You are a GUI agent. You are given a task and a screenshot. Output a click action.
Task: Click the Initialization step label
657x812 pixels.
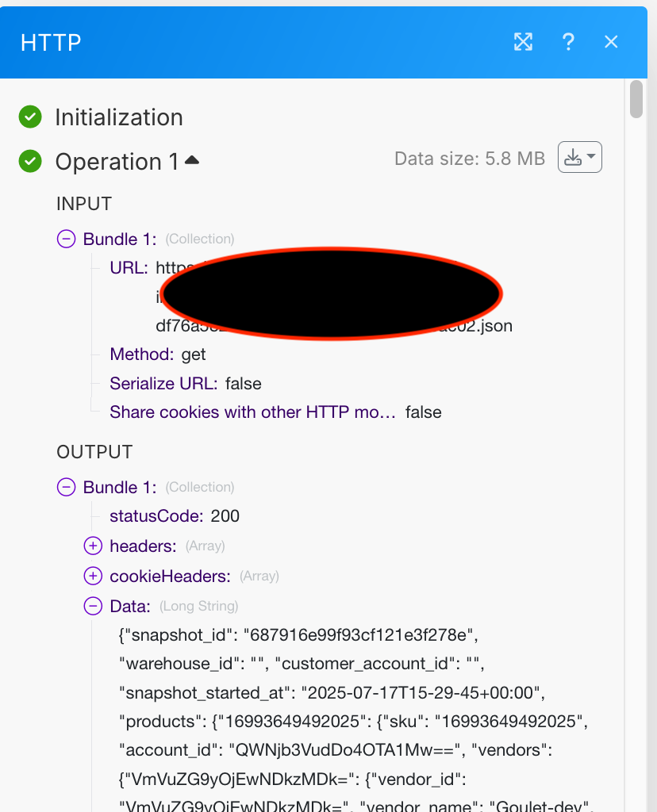pyautogui.click(x=119, y=117)
